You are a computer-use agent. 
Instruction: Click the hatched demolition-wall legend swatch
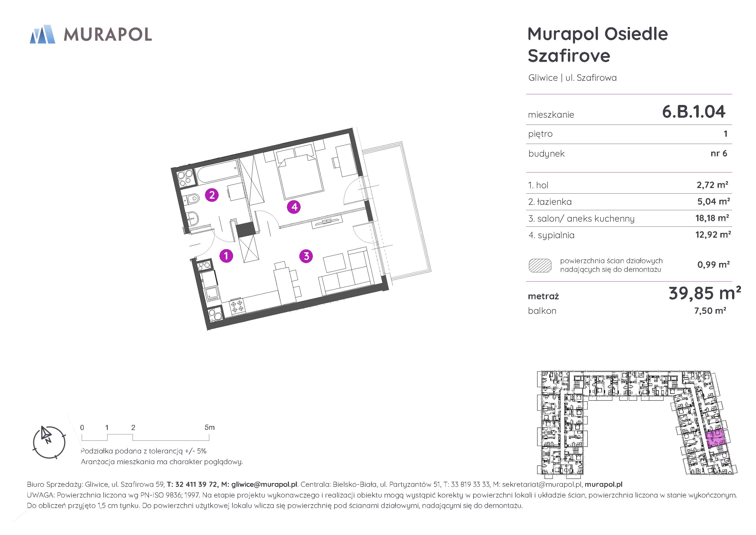pos(540,265)
